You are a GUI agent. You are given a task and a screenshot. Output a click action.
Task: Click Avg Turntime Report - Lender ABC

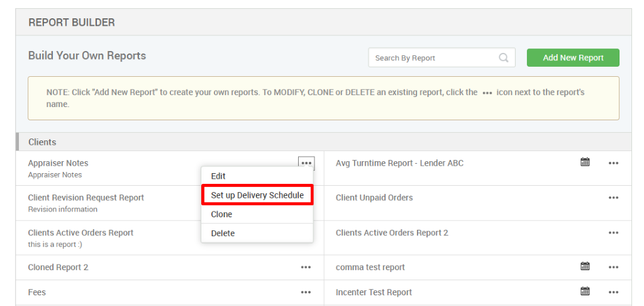(399, 163)
